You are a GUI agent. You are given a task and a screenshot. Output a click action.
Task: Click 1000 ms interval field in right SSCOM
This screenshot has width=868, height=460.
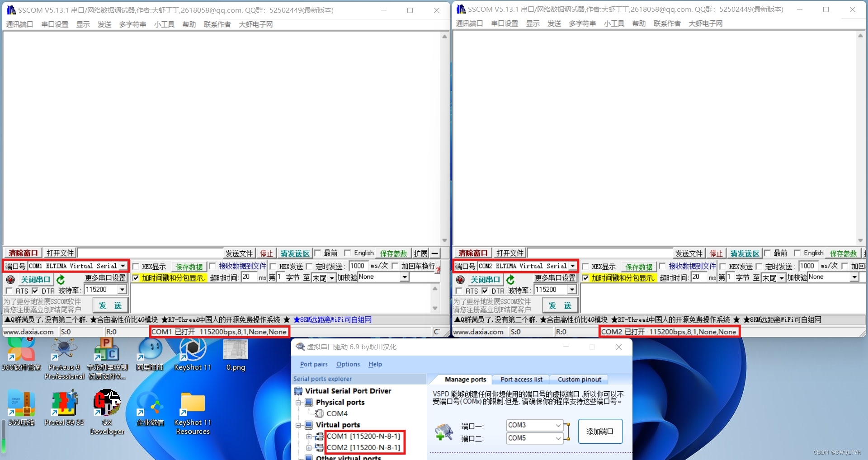point(808,266)
